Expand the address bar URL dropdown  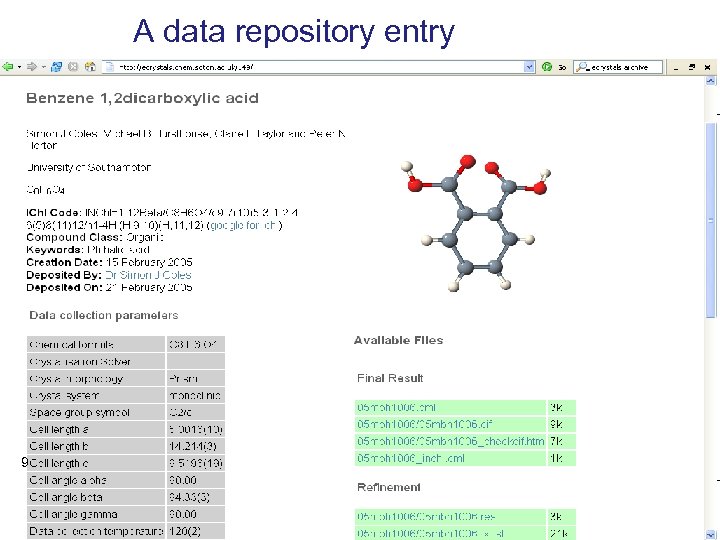point(529,67)
